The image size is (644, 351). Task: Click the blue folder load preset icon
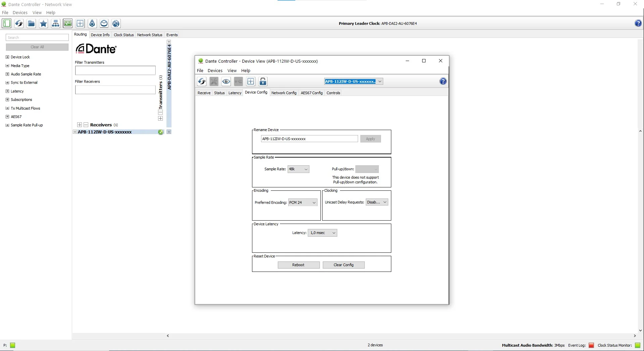point(31,23)
